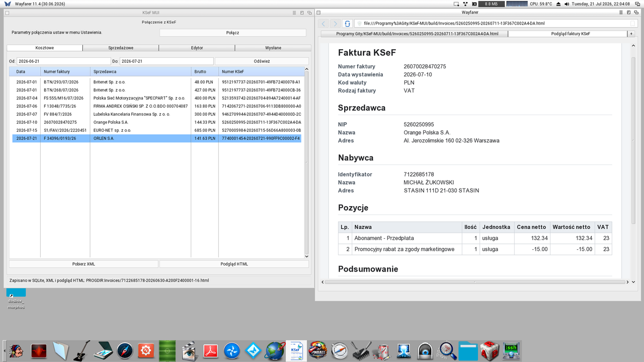The height and width of the screenshot is (362, 644).
Task: Open the PDF reader dock icon
Action: 210,350
